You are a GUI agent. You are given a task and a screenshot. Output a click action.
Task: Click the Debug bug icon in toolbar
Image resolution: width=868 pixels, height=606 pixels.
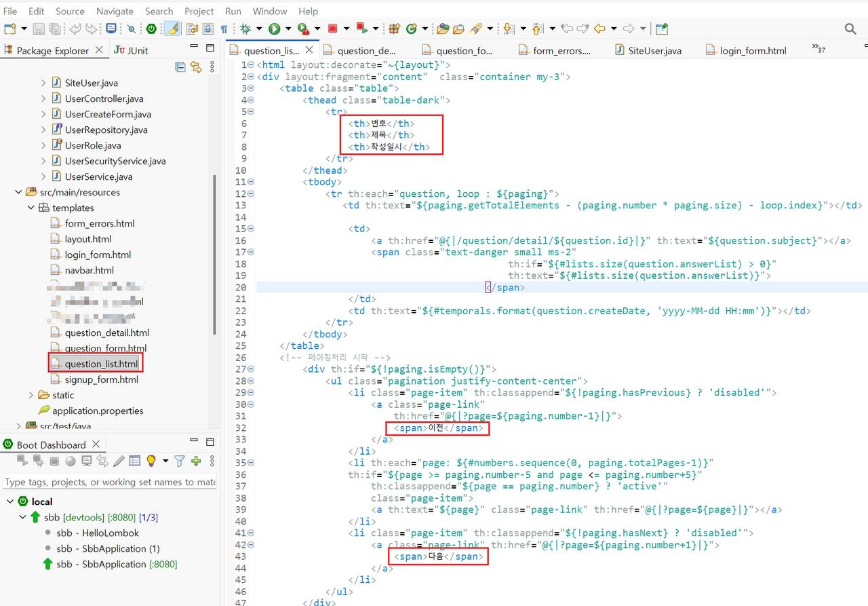245,29
